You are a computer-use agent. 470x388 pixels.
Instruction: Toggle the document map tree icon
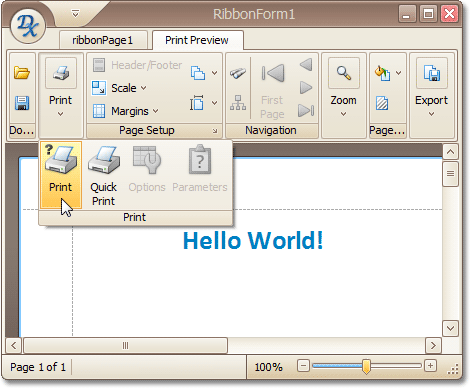(x=238, y=103)
